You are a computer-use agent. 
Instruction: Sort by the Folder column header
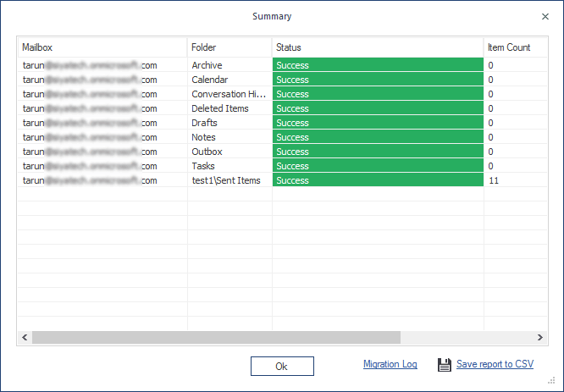(x=229, y=47)
